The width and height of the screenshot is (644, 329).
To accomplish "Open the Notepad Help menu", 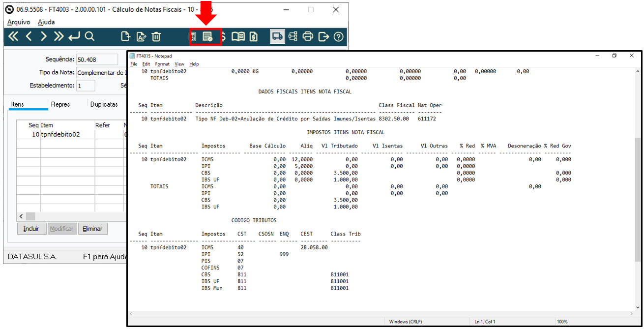I will [x=194, y=64].
